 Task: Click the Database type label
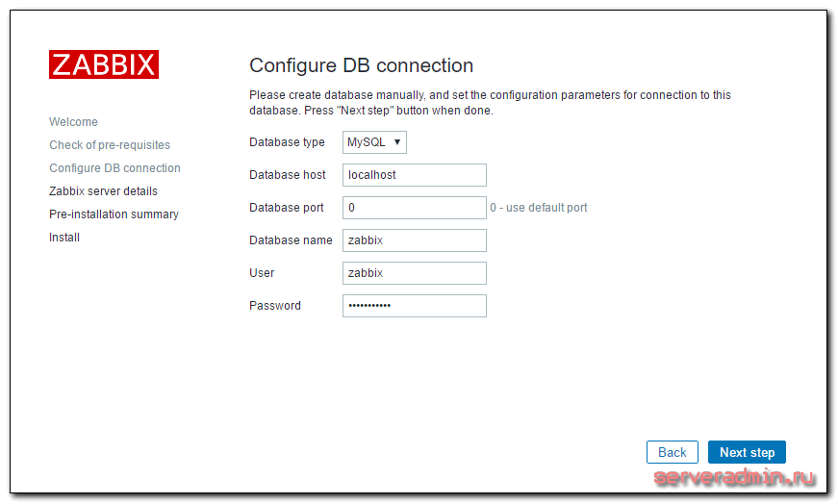(287, 142)
